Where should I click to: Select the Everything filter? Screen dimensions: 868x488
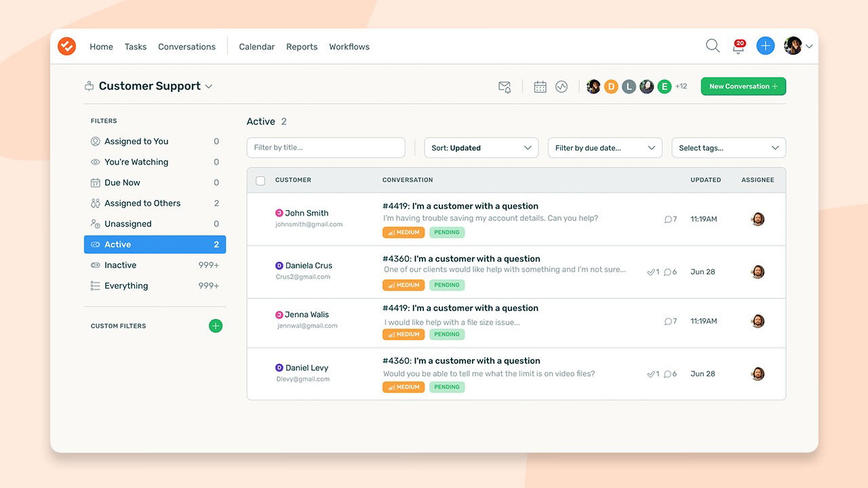(x=155, y=286)
